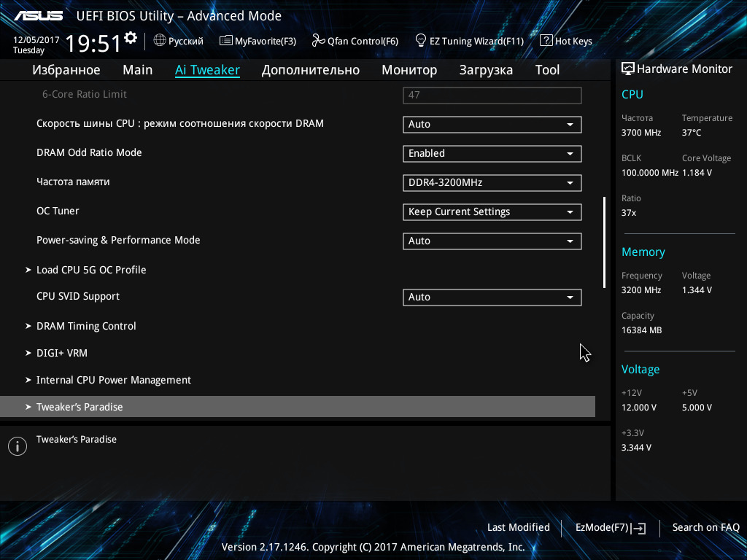Click the date 12/05/2017 Tuesday
This screenshot has width=747, height=560.
coord(36,45)
